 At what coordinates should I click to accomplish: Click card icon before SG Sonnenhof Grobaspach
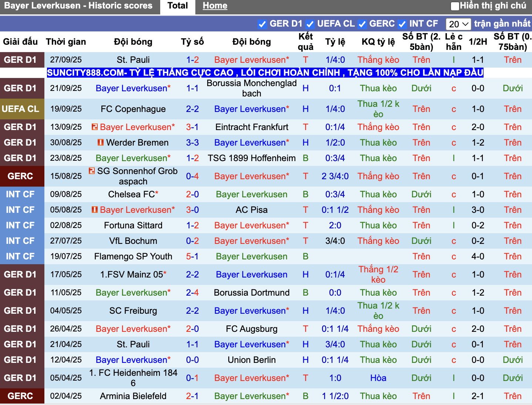point(92,171)
